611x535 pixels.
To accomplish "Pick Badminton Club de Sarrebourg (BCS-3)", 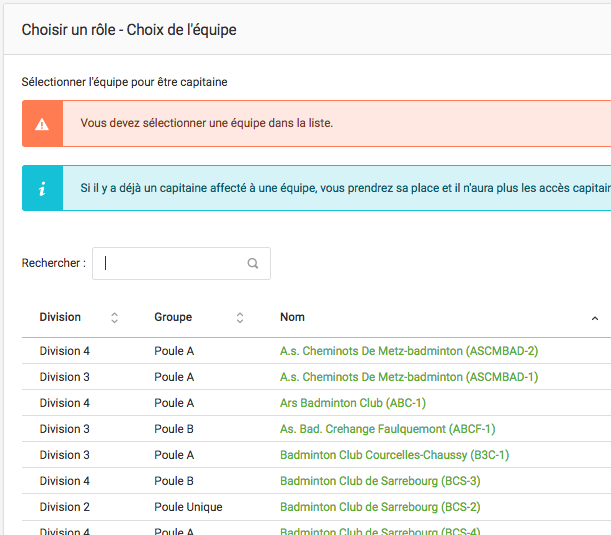I will 380,481.
